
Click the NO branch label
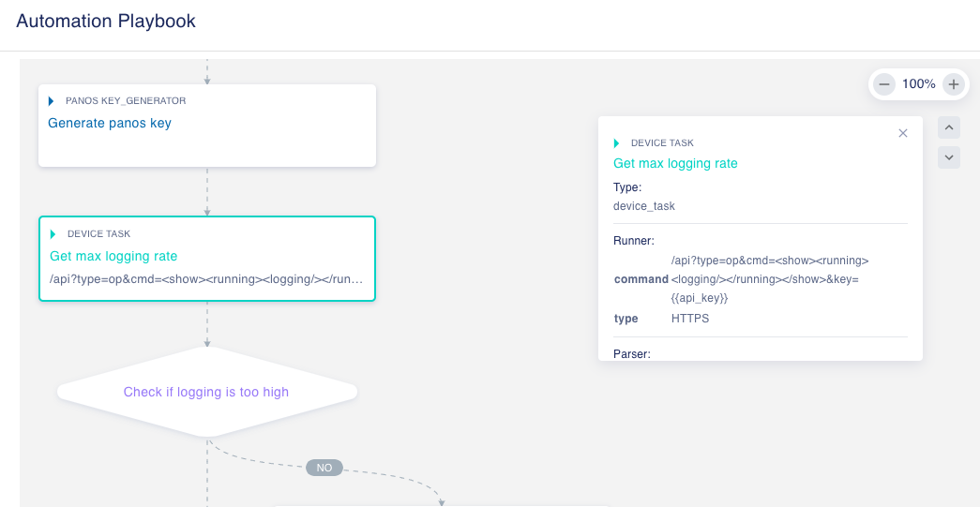[x=324, y=468]
